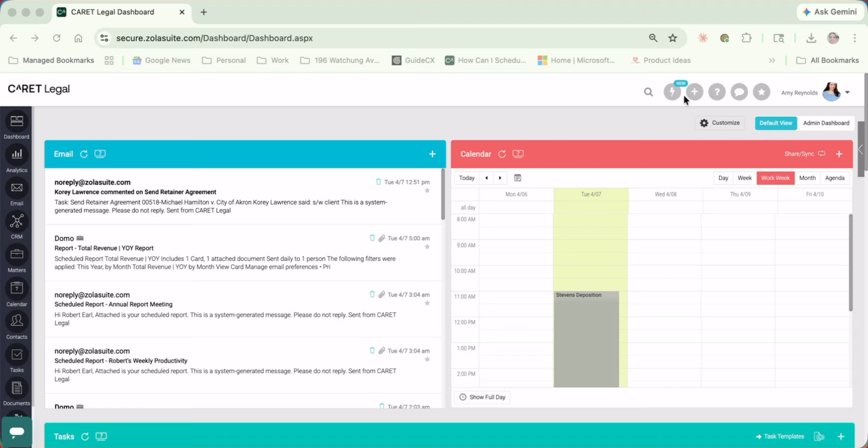Select the Default View tab
Image resolution: width=868 pixels, height=448 pixels.
click(x=776, y=123)
